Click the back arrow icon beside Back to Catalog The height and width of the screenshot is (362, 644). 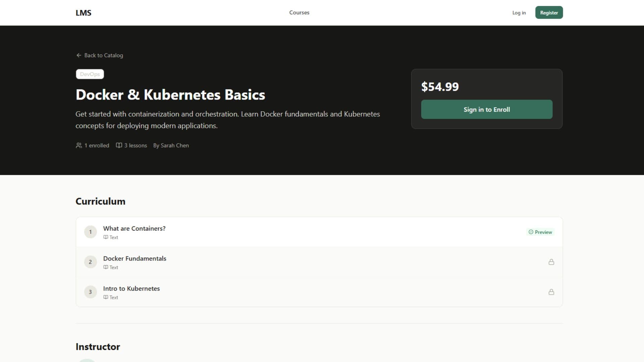pos(79,55)
